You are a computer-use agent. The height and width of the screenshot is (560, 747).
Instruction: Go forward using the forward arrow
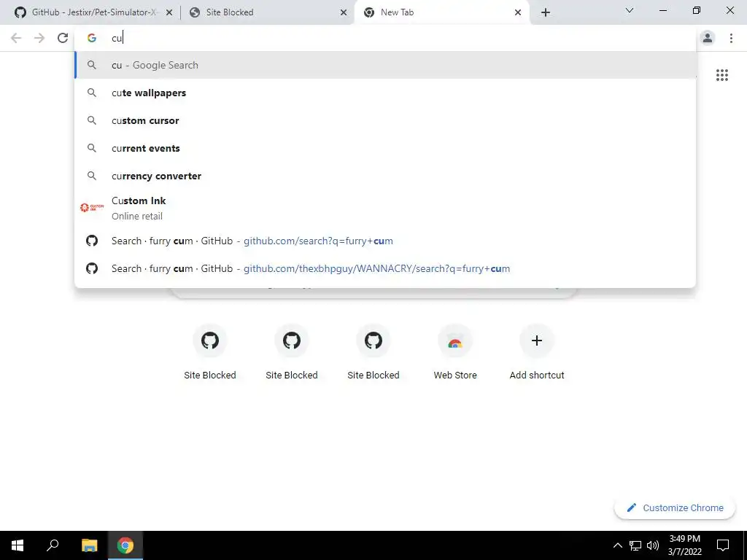tap(39, 38)
